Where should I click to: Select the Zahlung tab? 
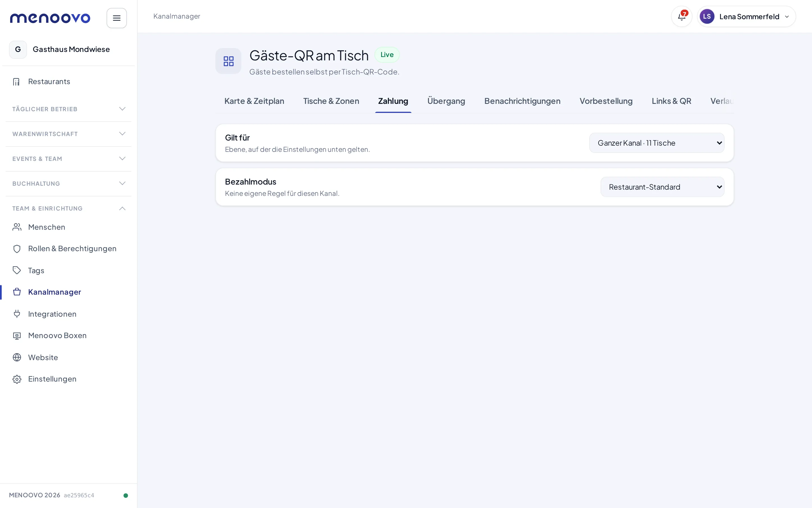[x=393, y=101]
